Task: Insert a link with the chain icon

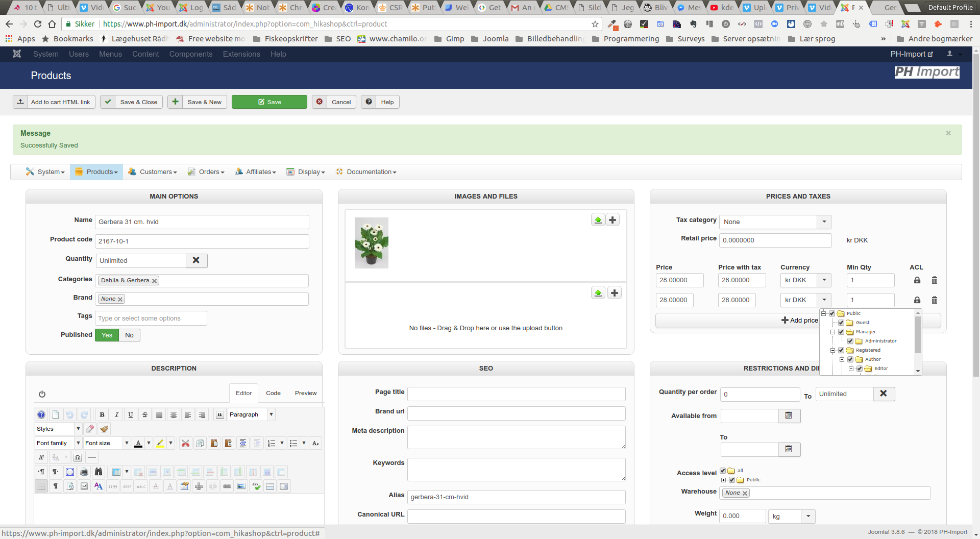Action: 227,486
